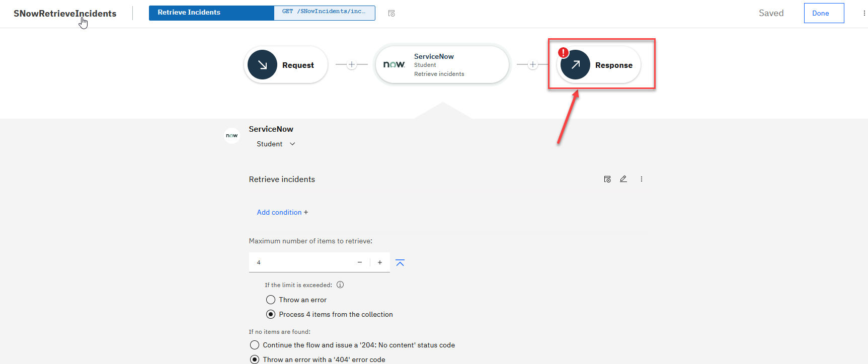Click the small ServiceNow logo in the panel
This screenshot has height=364, width=868.
click(232, 136)
